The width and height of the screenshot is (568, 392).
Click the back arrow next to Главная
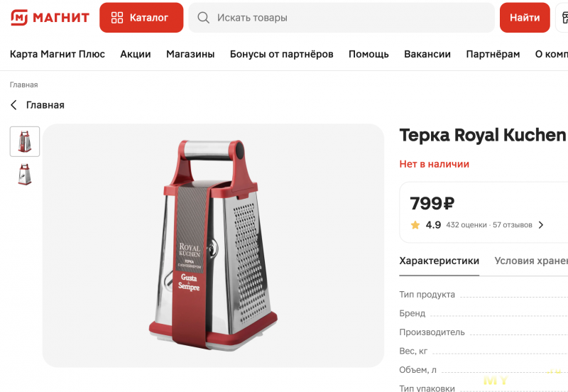coord(13,105)
